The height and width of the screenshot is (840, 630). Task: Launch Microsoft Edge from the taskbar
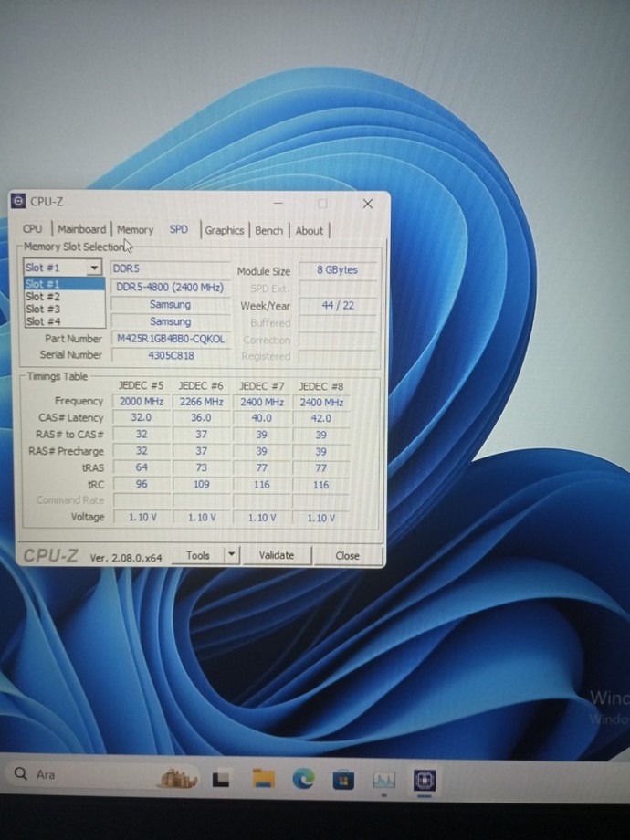tap(303, 779)
